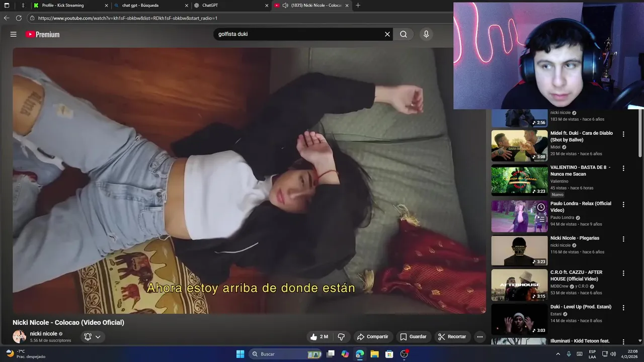644x362 pixels.
Task: Open options menu for Paulo Londra Relax
Action: 623,205
